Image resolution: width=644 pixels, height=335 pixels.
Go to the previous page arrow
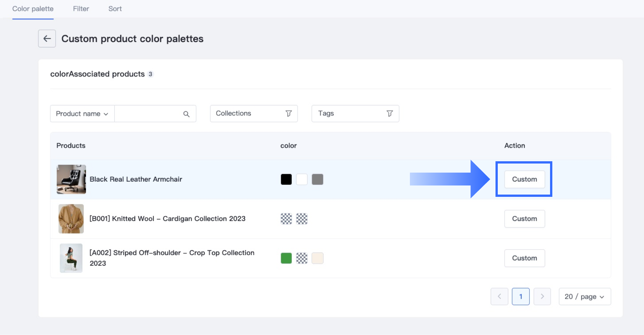click(499, 296)
